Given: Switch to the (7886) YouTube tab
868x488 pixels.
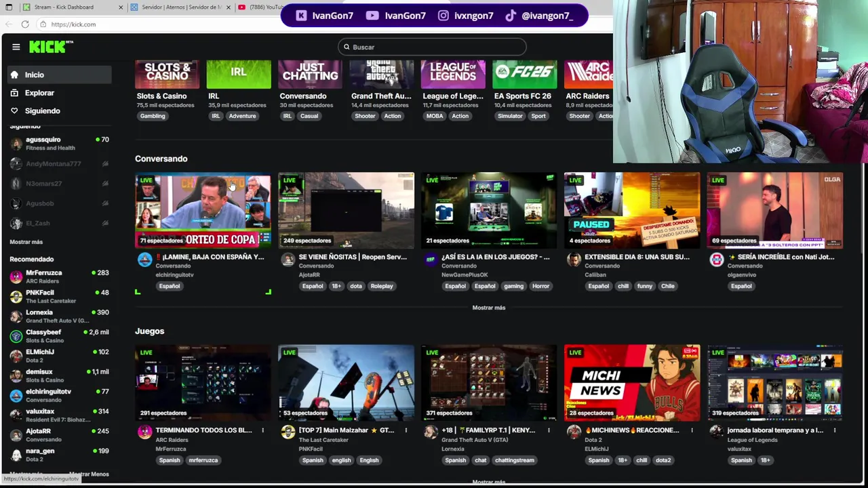Looking at the screenshot, I should pos(260,7).
